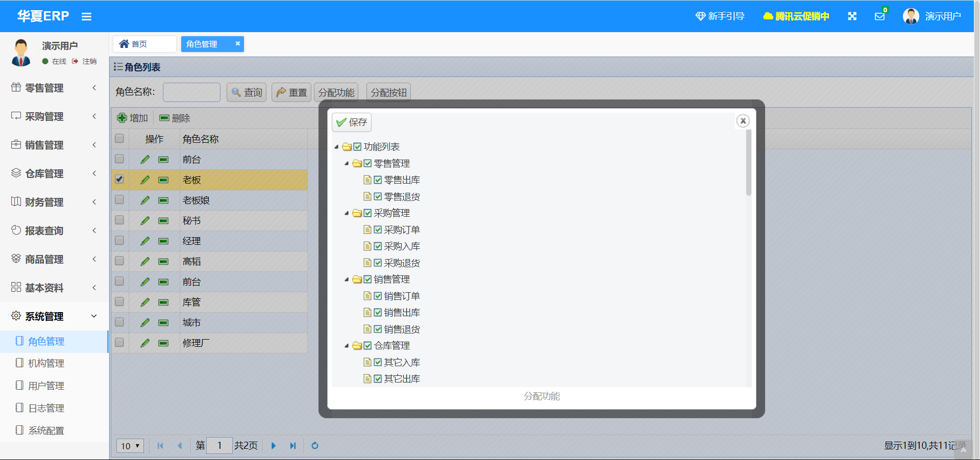Click the 保存 button in dialog
980x460 pixels.
click(x=352, y=122)
